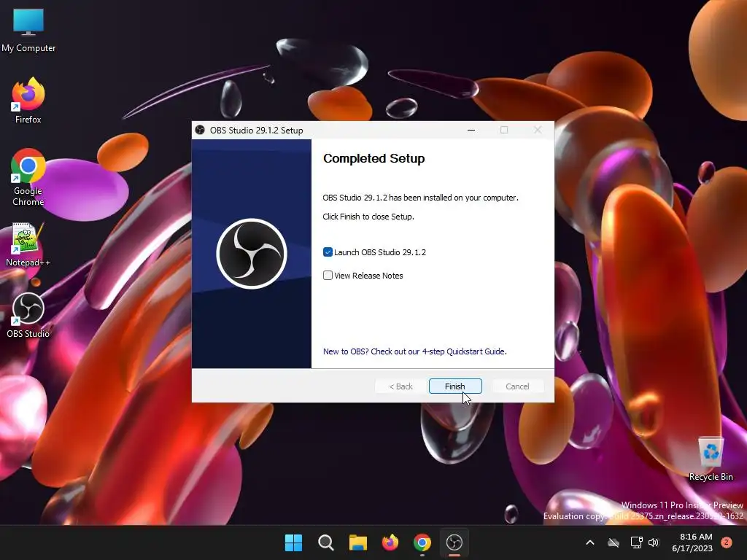Click Finish to close Setup
The width and height of the screenshot is (747, 560).
(x=455, y=386)
